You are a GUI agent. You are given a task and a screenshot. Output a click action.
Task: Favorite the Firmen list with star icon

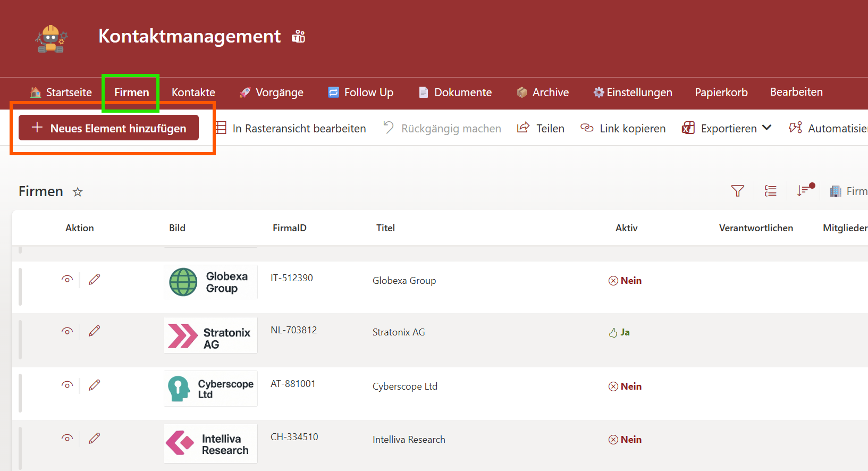pos(78,192)
